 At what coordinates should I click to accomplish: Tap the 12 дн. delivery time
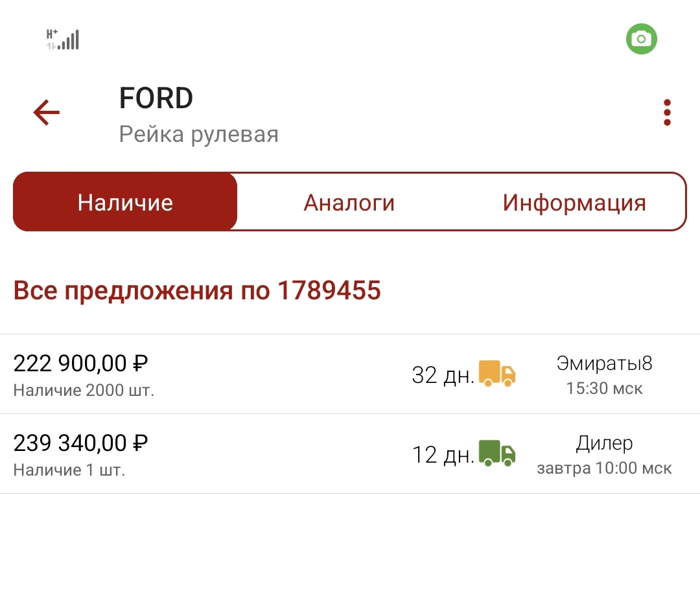coord(443,454)
